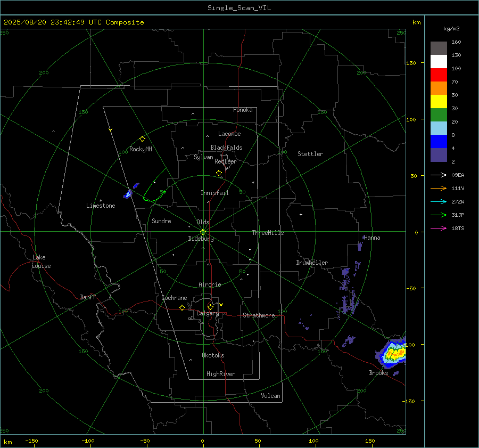
Task: Click the yellow diamond marker at RockyMH
Action: coord(142,139)
